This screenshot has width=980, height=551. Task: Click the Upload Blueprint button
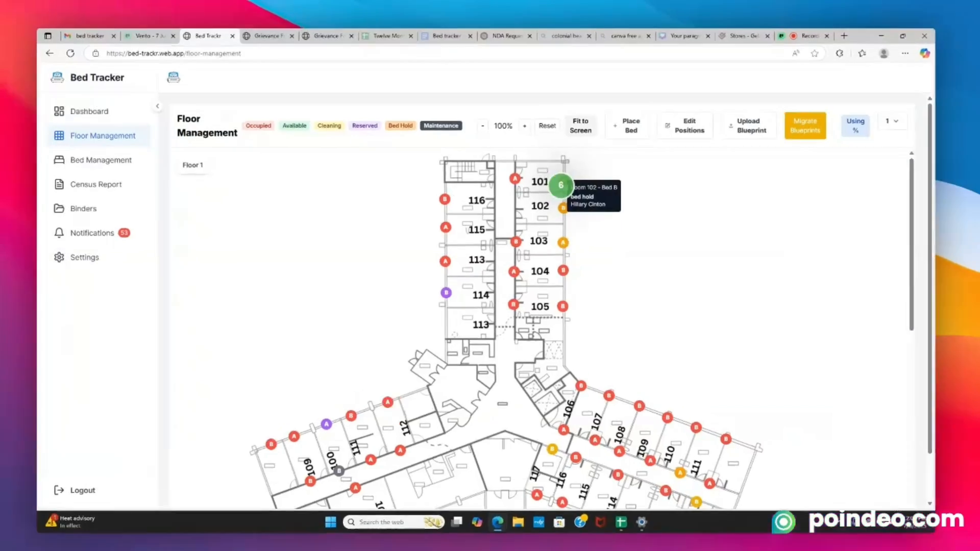point(749,126)
